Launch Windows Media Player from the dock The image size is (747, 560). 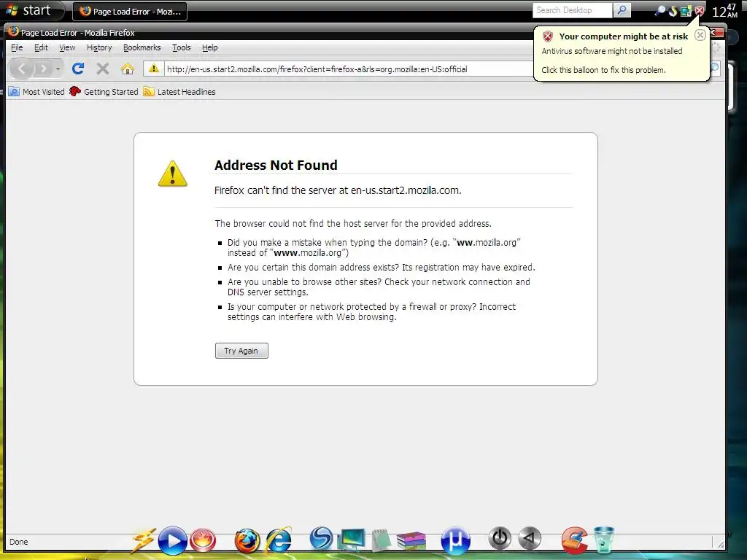tap(172, 541)
